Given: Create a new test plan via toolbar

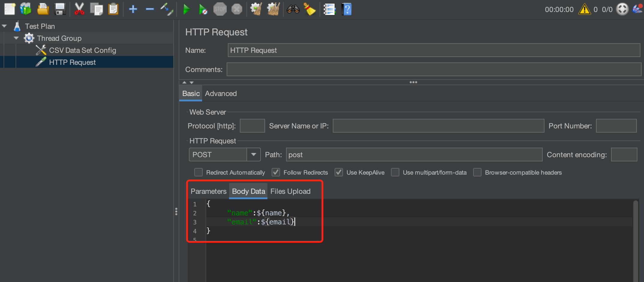Looking at the screenshot, I should pos(10,9).
